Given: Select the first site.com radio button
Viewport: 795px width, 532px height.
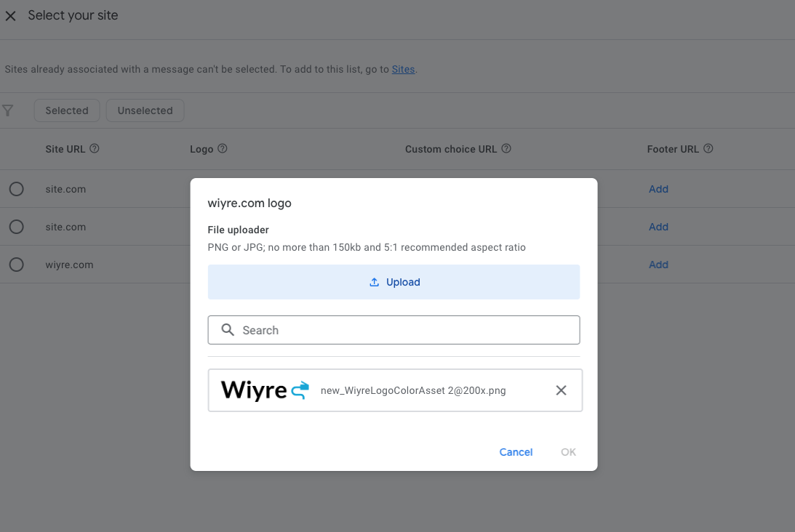Looking at the screenshot, I should click(16, 189).
